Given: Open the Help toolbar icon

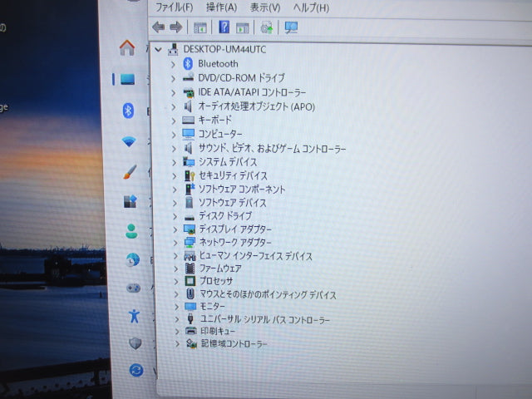Looking at the screenshot, I should [x=224, y=27].
